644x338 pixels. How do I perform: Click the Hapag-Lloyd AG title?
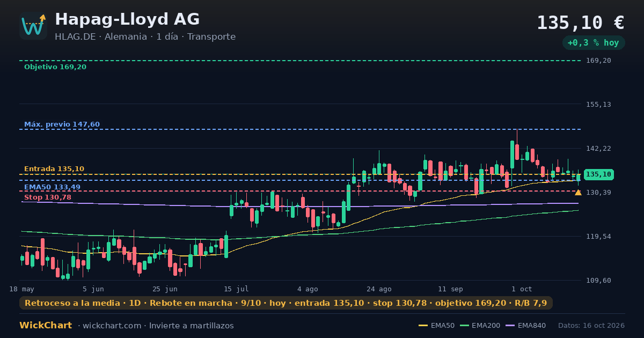tap(127, 19)
